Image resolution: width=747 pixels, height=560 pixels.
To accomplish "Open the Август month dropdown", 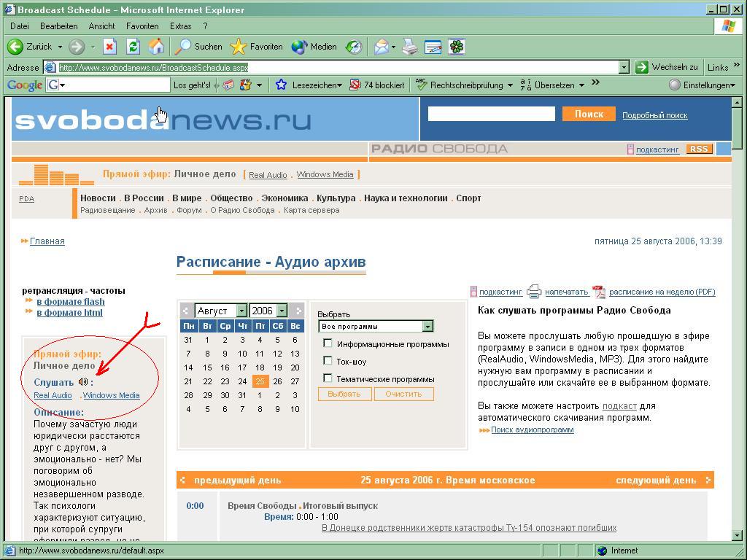I will (x=241, y=311).
